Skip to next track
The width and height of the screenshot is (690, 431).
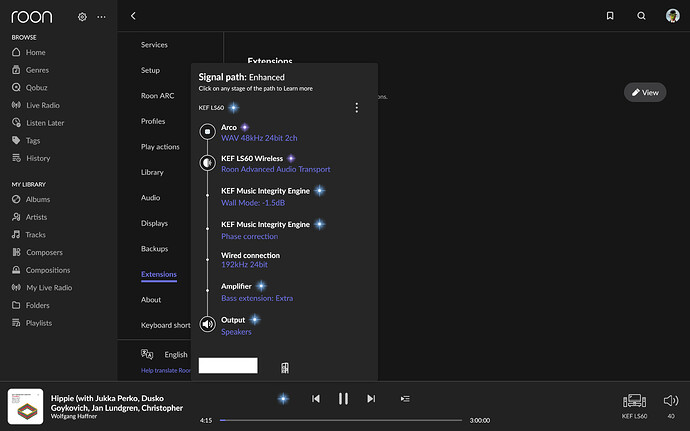pos(371,399)
